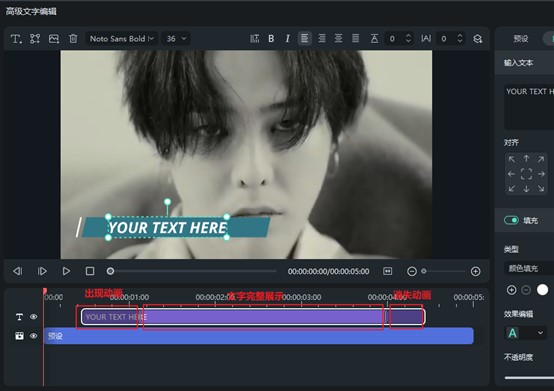Align text to bottom-right with the arrow
Screen dimensions: 554x391
[541, 189]
